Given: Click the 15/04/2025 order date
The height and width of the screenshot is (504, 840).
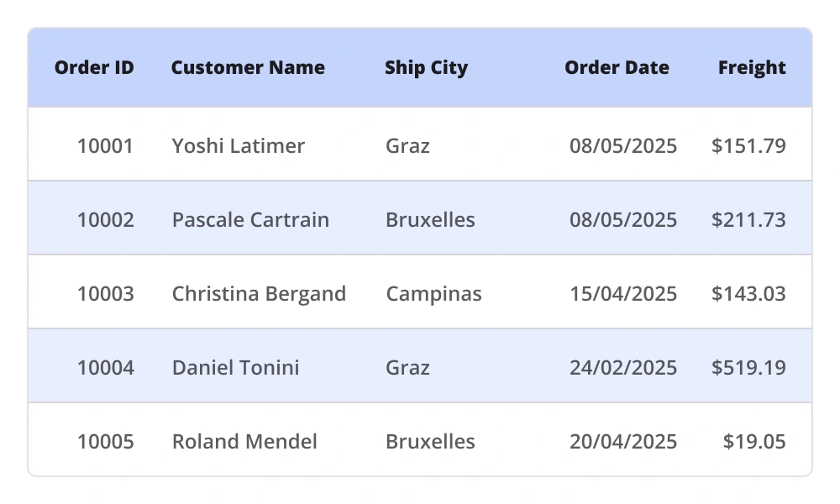Looking at the screenshot, I should pyautogui.click(x=623, y=294).
